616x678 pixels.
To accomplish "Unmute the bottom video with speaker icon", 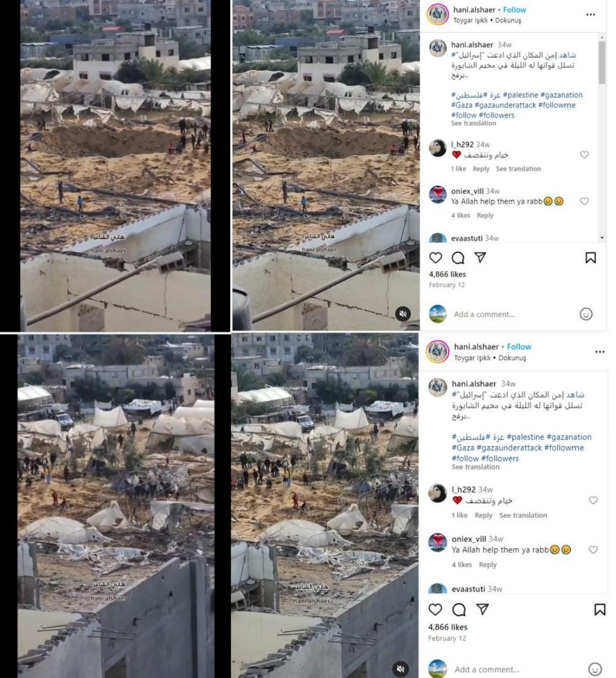I will (x=400, y=669).
